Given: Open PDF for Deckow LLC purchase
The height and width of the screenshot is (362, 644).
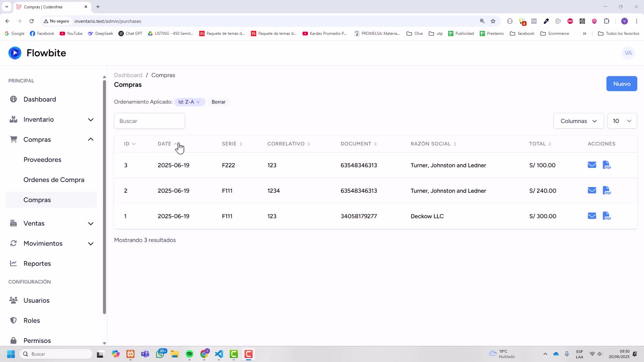Looking at the screenshot, I should [x=607, y=216].
